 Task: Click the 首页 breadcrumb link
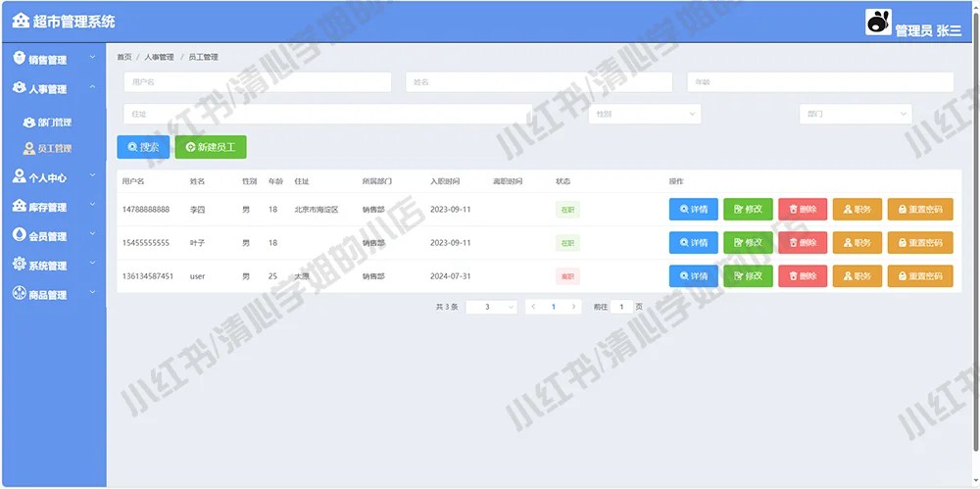(124, 57)
